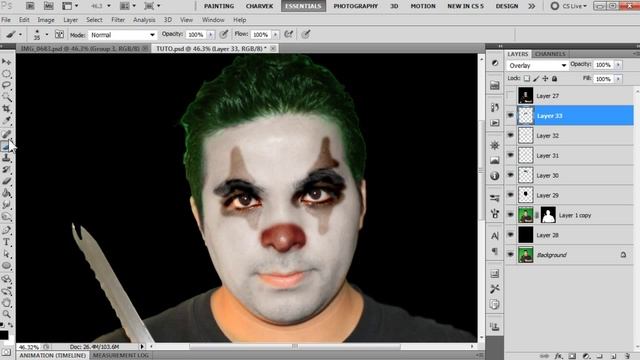Select the Lasso tool

[7, 85]
